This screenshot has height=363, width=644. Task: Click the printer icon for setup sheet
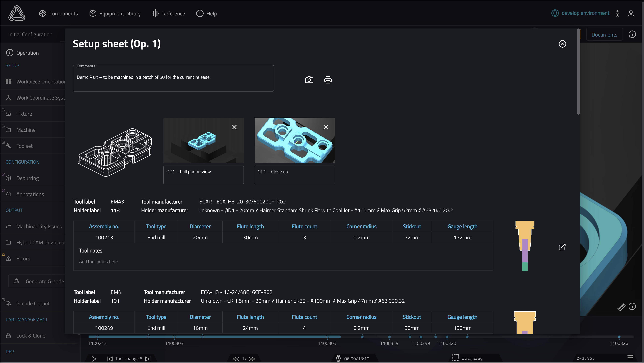click(x=328, y=80)
